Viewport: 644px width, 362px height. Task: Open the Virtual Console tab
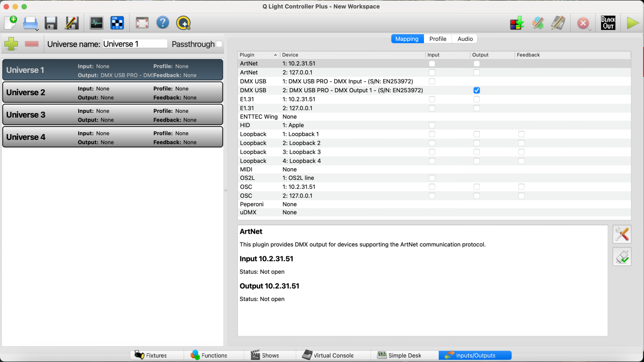(333, 355)
